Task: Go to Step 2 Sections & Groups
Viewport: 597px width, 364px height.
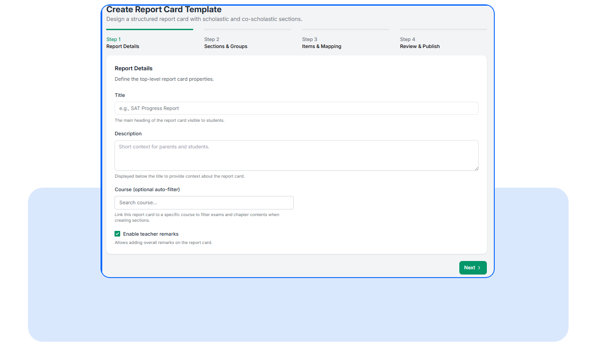Action: coord(226,43)
